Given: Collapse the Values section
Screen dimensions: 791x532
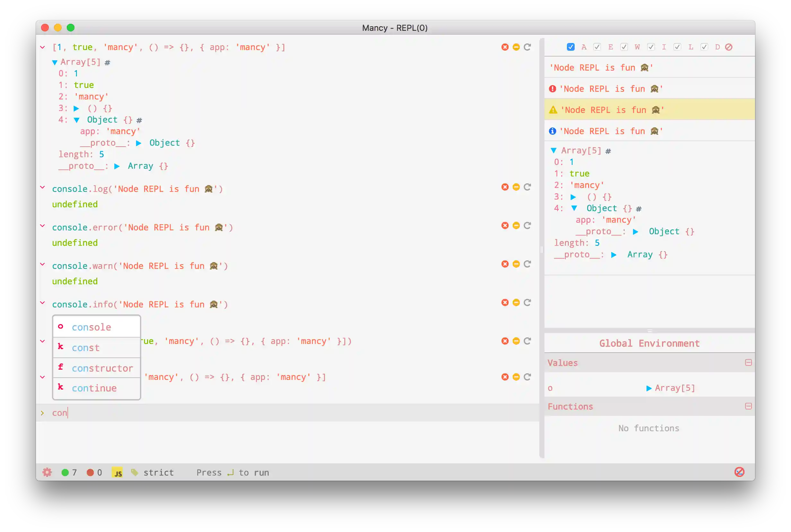Looking at the screenshot, I should click(748, 363).
